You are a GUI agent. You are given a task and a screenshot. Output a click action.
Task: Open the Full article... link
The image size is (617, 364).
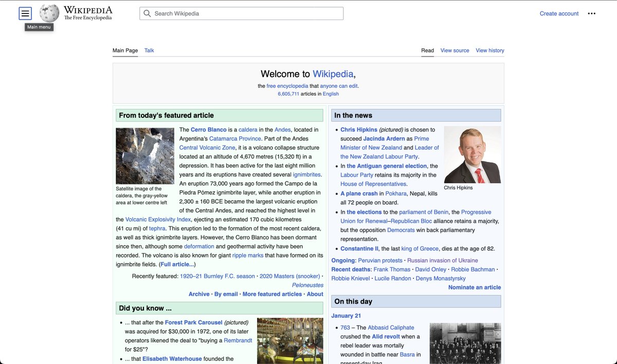(x=177, y=264)
